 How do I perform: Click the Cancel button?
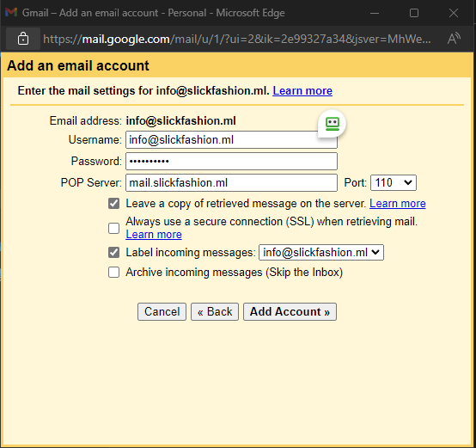pyautogui.click(x=162, y=311)
